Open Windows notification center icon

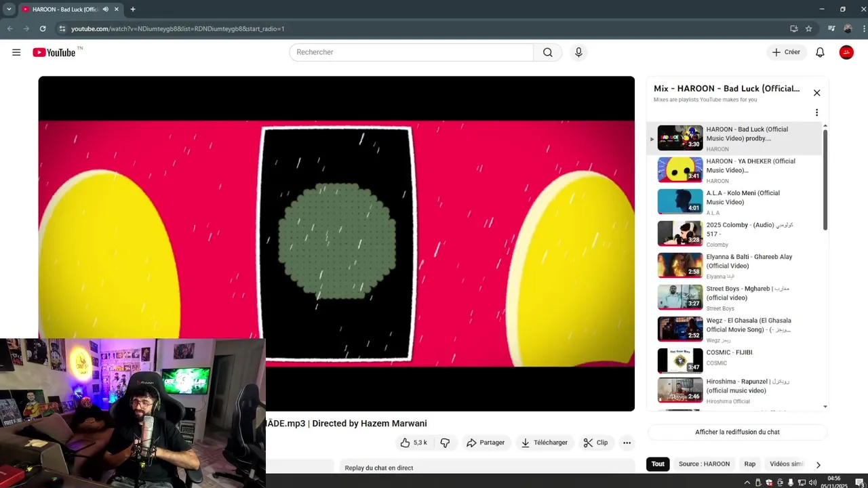859,483
